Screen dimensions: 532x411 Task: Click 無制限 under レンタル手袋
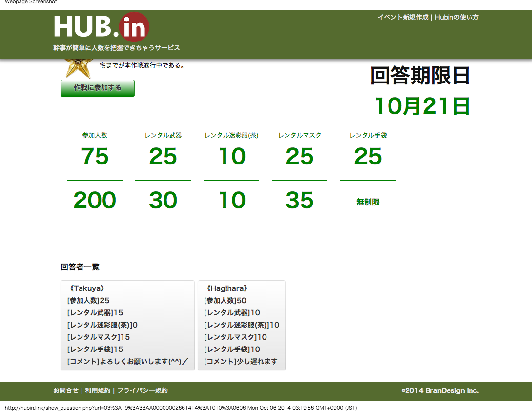(368, 202)
